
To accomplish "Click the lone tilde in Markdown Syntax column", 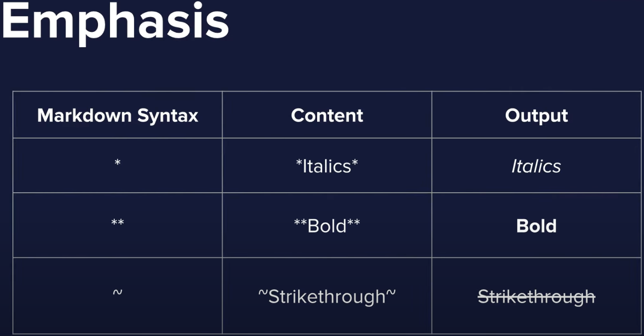I will click(x=117, y=293).
